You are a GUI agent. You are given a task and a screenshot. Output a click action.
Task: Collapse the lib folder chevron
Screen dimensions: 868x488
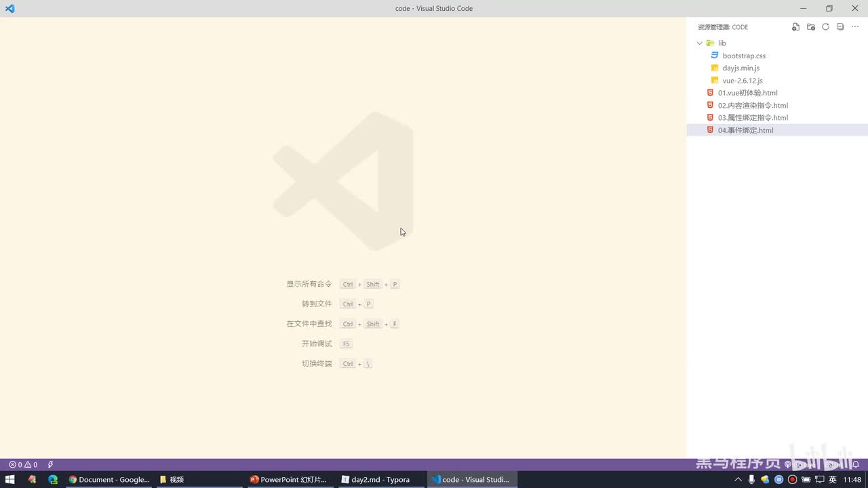(x=699, y=43)
